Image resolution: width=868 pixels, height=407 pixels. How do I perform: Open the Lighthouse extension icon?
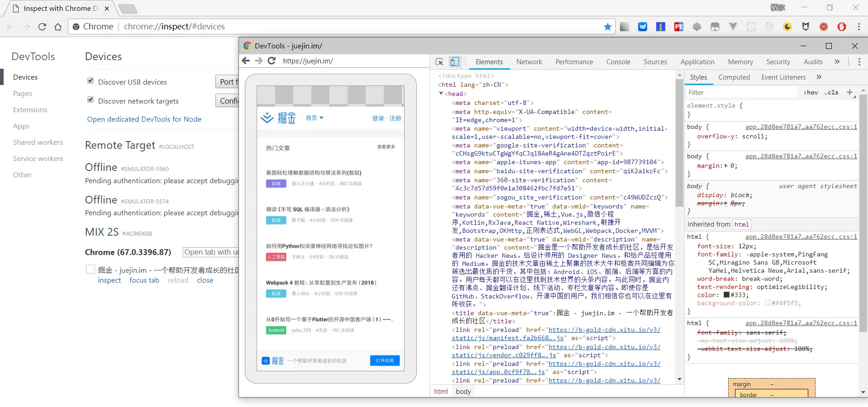(661, 27)
